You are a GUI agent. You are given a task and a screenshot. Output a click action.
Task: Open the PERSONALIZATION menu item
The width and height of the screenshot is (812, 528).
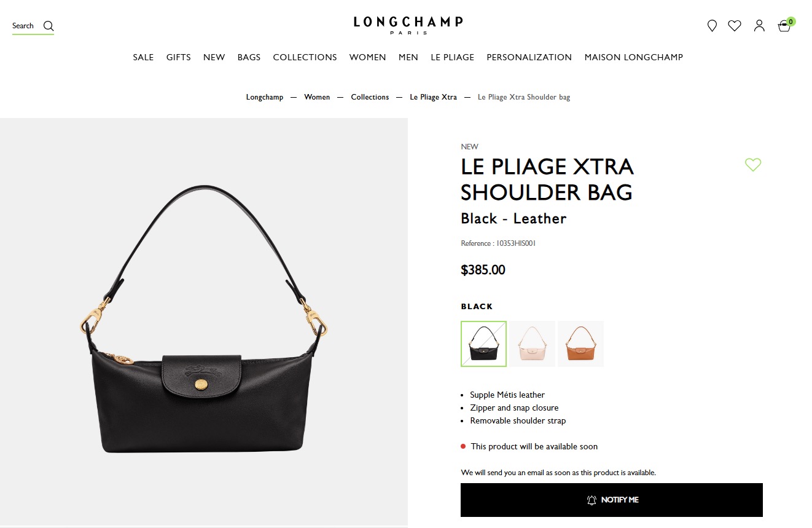pyautogui.click(x=529, y=57)
